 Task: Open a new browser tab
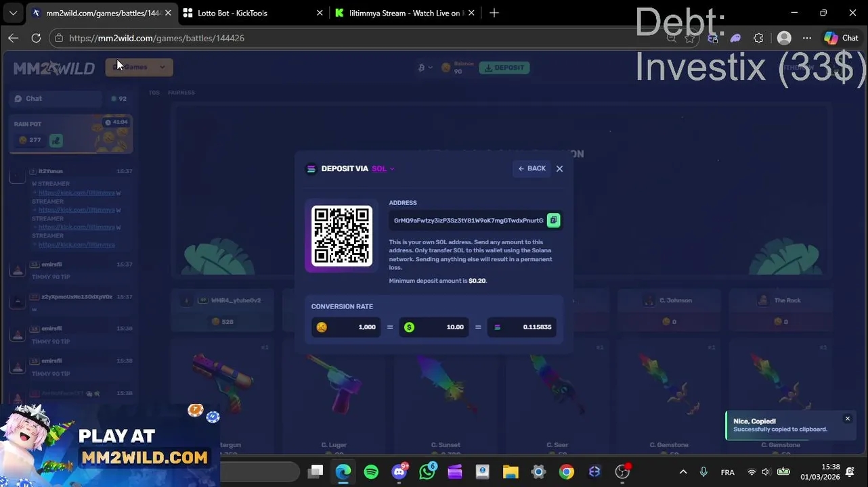coord(494,13)
